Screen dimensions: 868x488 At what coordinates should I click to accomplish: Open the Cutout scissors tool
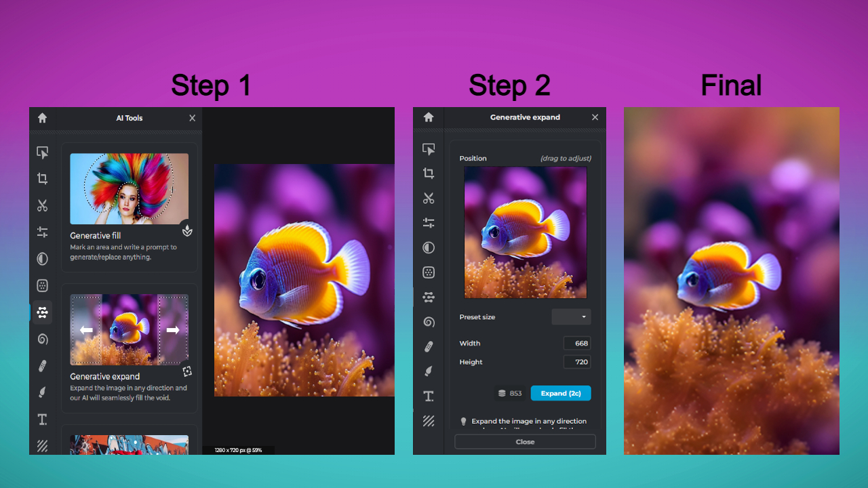(x=42, y=205)
